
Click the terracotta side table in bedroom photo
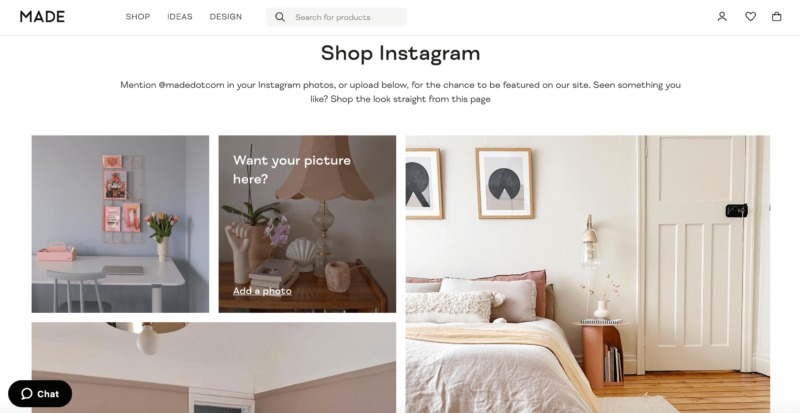click(601, 354)
